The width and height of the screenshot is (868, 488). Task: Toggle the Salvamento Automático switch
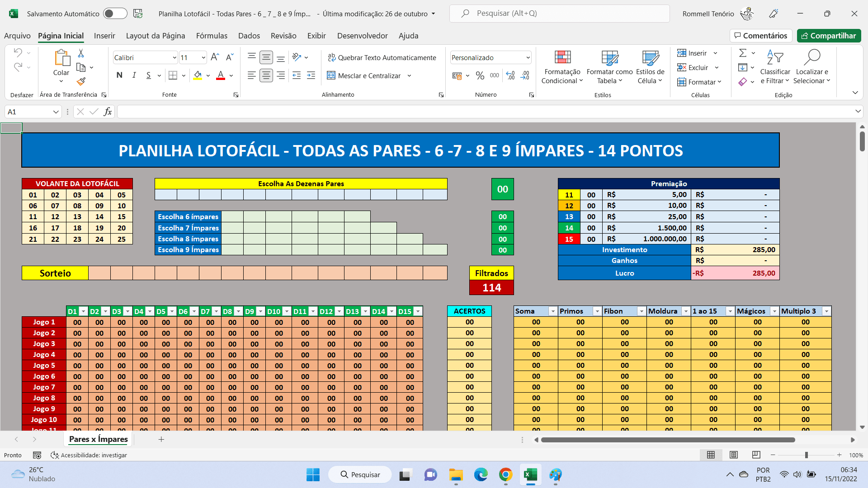(115, 14)
